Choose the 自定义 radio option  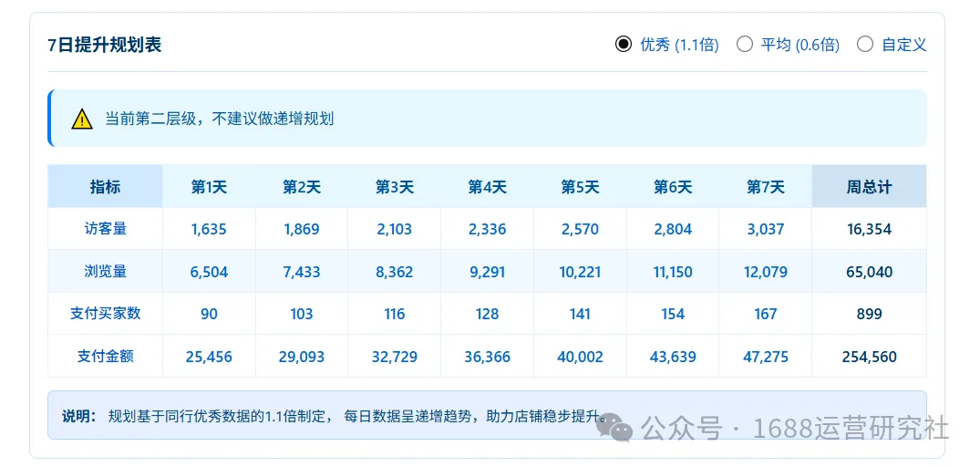point(865,45)
